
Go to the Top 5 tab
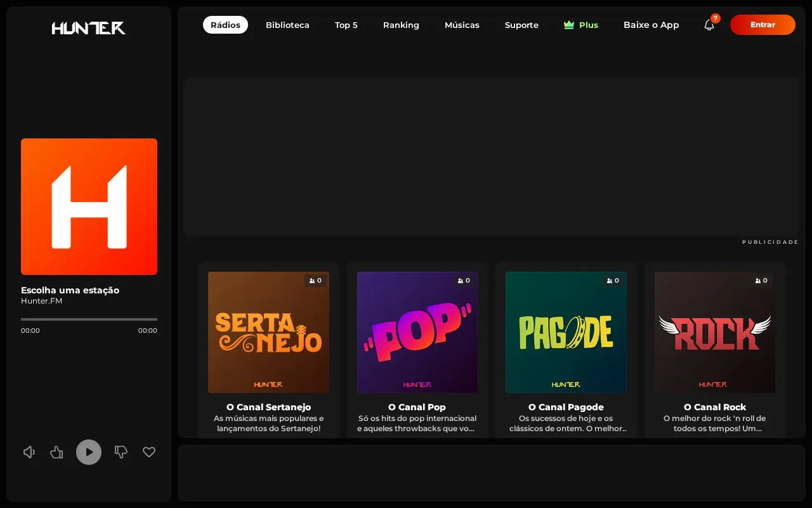pyautogui.click(x=346, y=25)
